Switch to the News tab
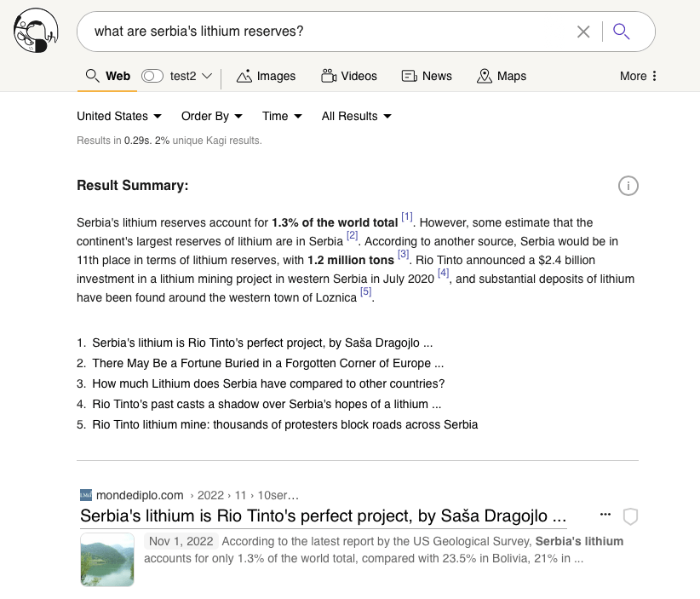 tap(427, 76)
